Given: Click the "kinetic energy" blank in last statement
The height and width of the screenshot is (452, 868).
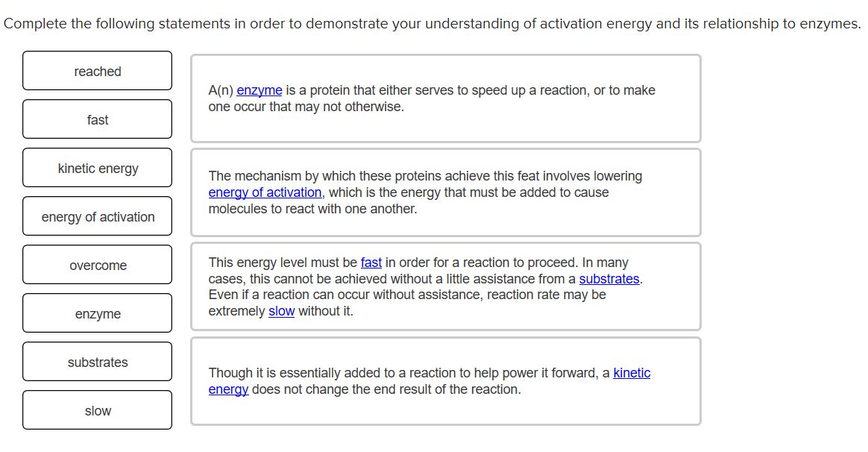Looking at the screenshot, I should point(631,373).
